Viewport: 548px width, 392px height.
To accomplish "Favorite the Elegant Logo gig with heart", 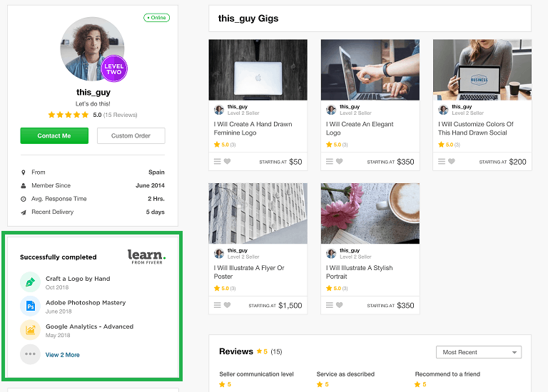I will coord(340,161).
